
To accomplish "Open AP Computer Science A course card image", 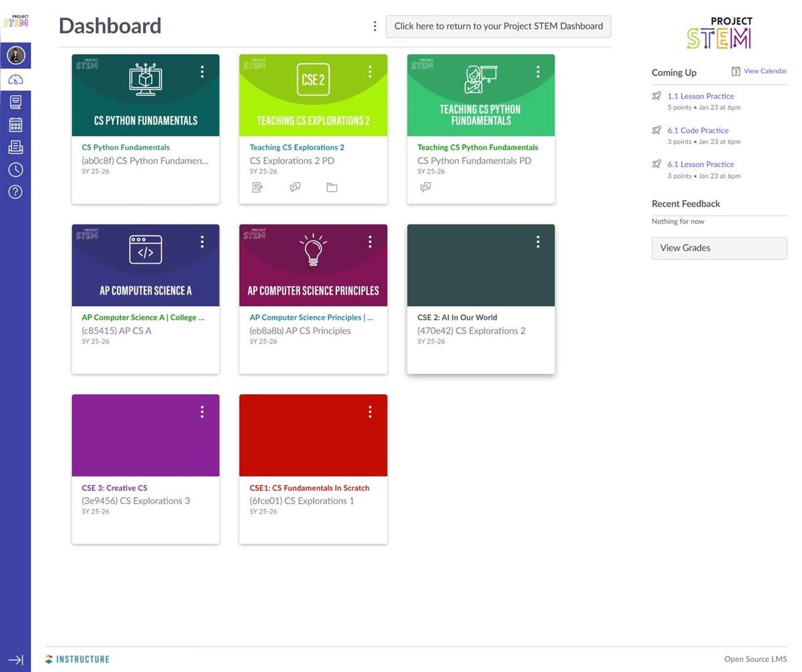I will pyautogui.click(x=145, y=266).
